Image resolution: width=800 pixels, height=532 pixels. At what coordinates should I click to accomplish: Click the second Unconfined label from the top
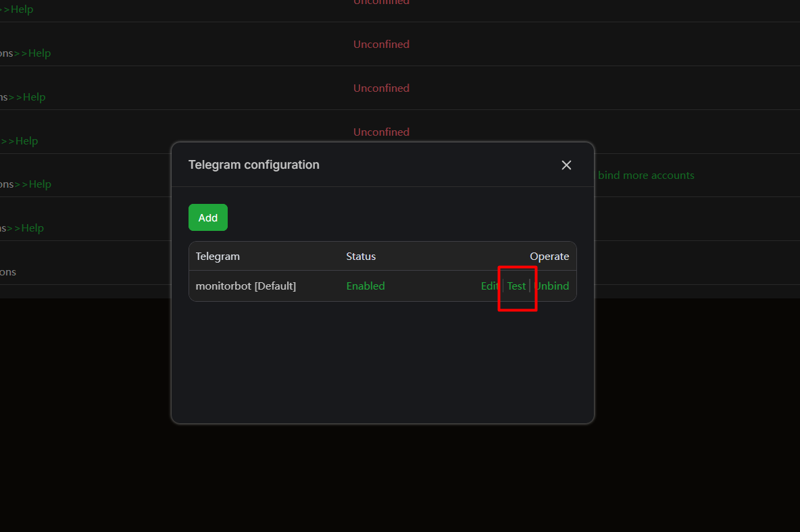coord(381,45)
